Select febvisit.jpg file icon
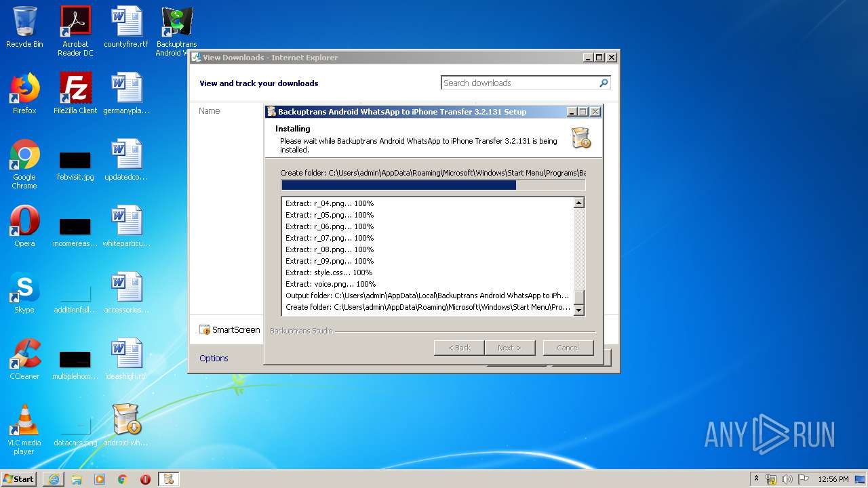The height and width of the screenshot is (488, 868). pos(75,165)
